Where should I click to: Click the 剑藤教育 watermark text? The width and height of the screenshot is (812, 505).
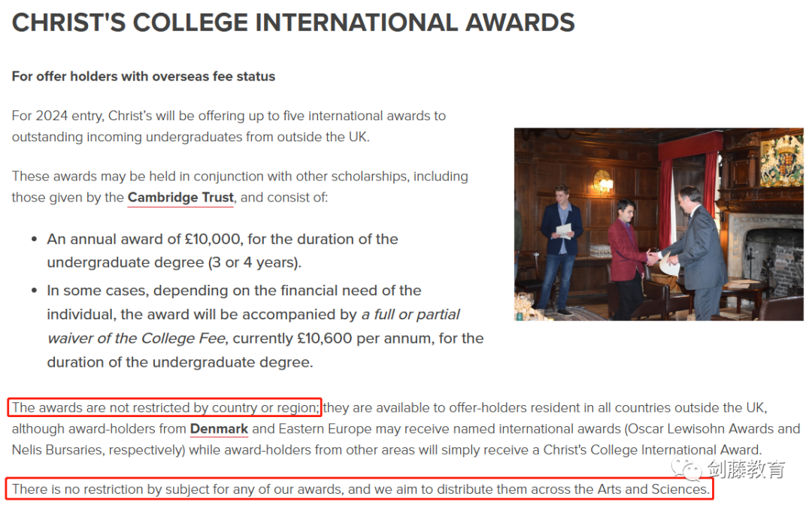[x=746, y=469]
